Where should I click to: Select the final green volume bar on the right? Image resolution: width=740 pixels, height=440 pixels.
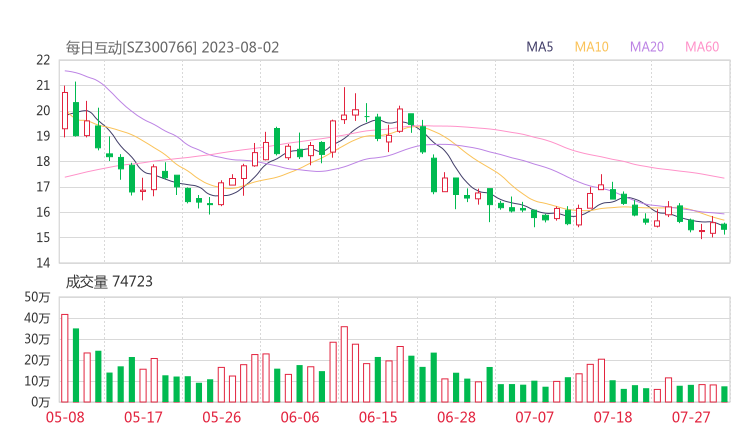tap(724, 394)
